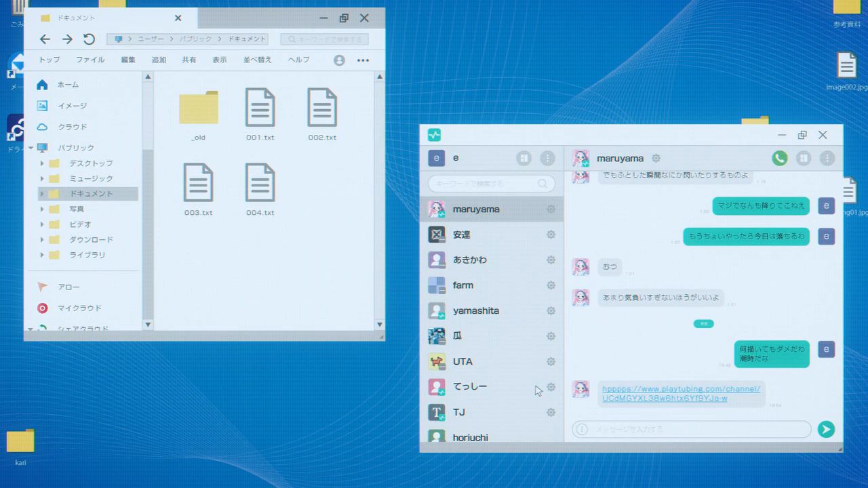The height and width of the screenshot is (488, 868).
Task: Open the 表示 menu in explorer
Action: 219,60
